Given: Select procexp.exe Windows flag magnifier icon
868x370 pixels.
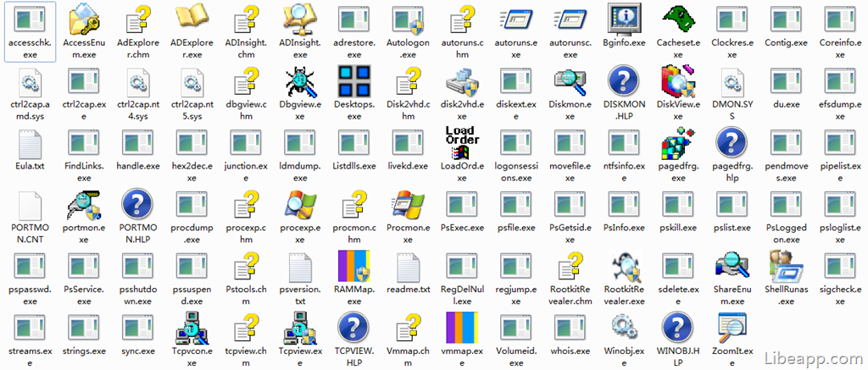Looking at the screenshot, I should click(300, 205).
